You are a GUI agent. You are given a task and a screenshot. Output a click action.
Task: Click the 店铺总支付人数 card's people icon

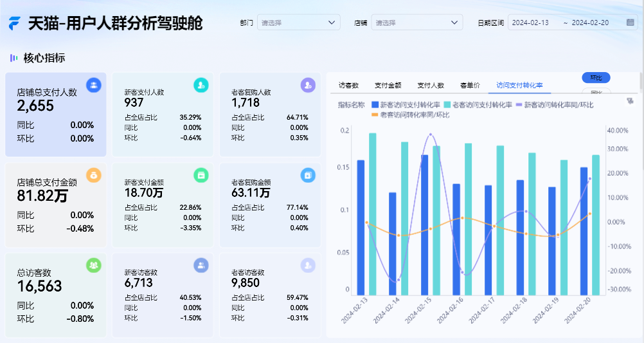click(x=94, y=85)
